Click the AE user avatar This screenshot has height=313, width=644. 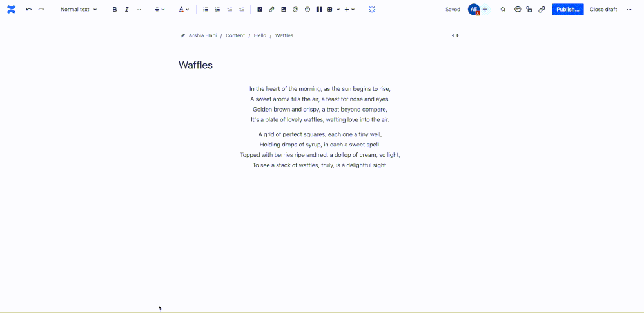tap(474, 10)
